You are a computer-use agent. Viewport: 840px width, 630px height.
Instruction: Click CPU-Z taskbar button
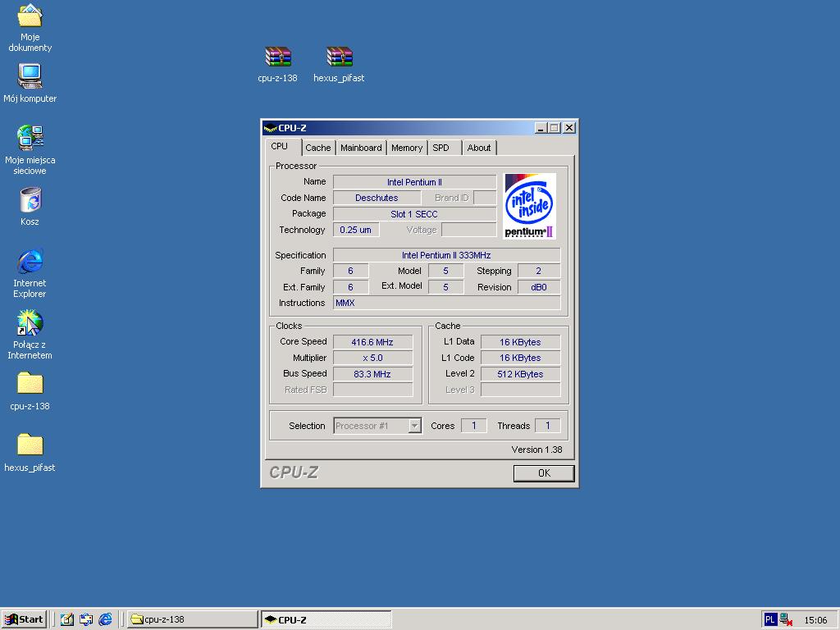(326, 619)
